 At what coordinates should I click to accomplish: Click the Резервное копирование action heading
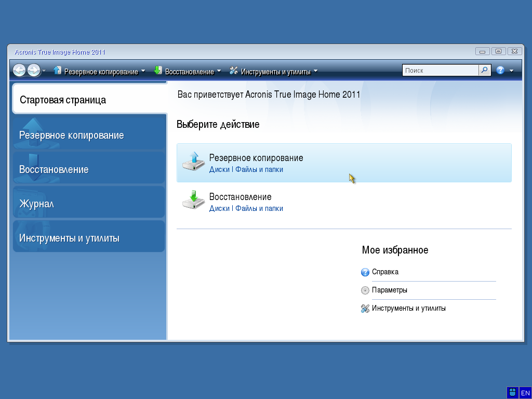point(256,158)
